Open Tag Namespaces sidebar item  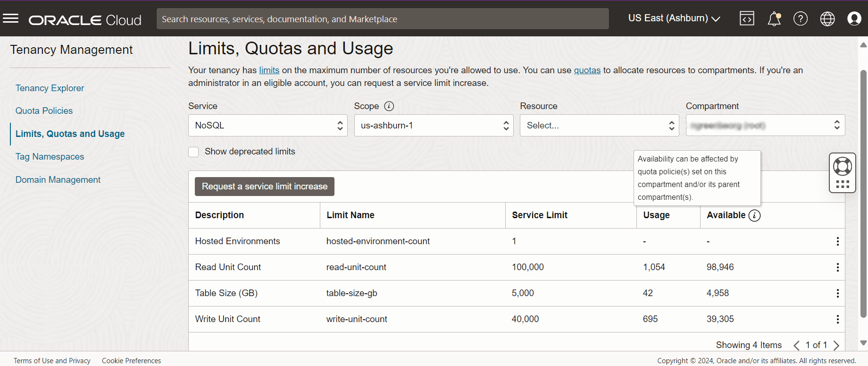coord(50,157)
